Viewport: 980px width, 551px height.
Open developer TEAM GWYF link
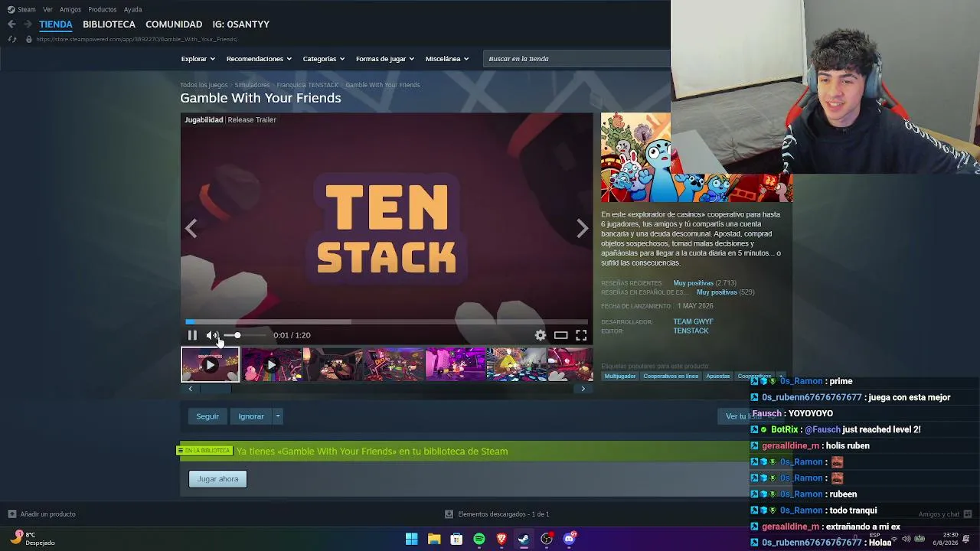point(693,322)
